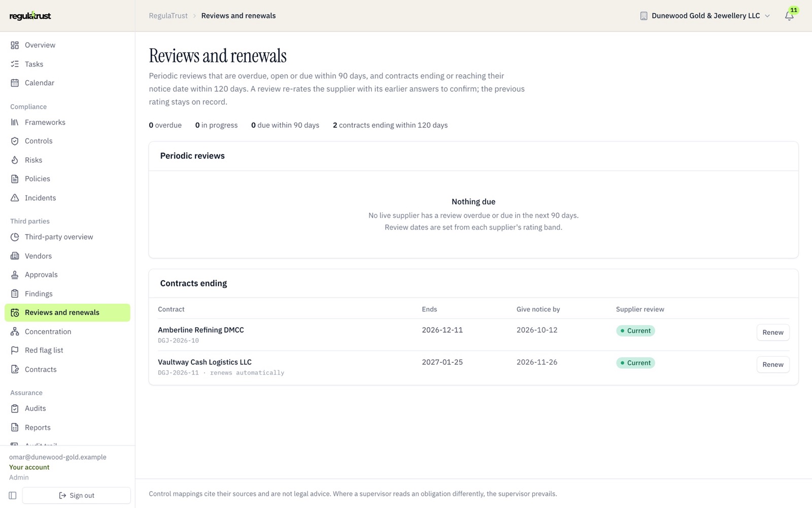Image resolution: width=812 pixels, height=508 pixels.
Task: Open the Concentration network icon
Action: click(15, 332)
